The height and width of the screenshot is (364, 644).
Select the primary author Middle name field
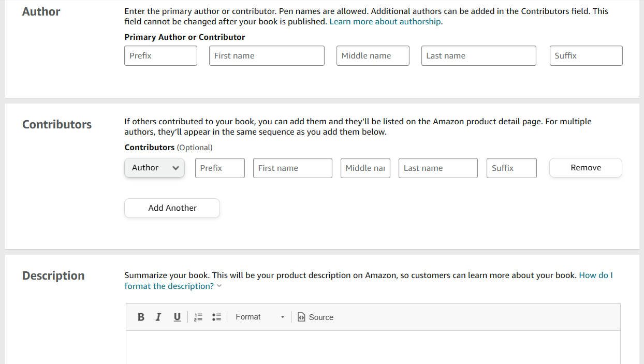pyautogui.click(x=373, y=56)
